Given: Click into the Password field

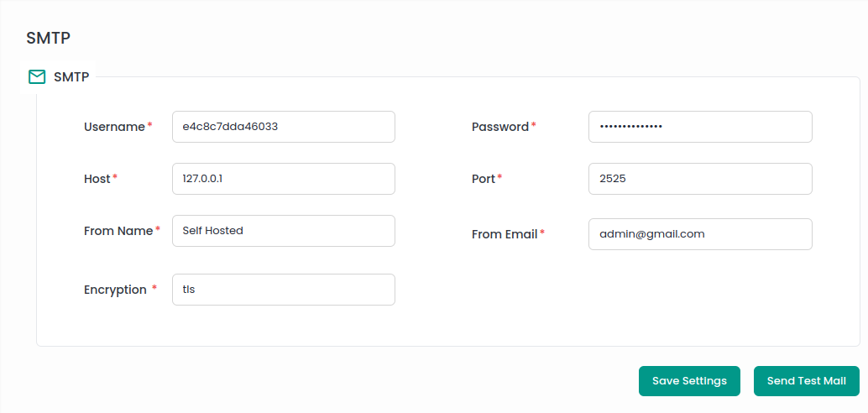Looking at the screenshot, I should [700, 127].
